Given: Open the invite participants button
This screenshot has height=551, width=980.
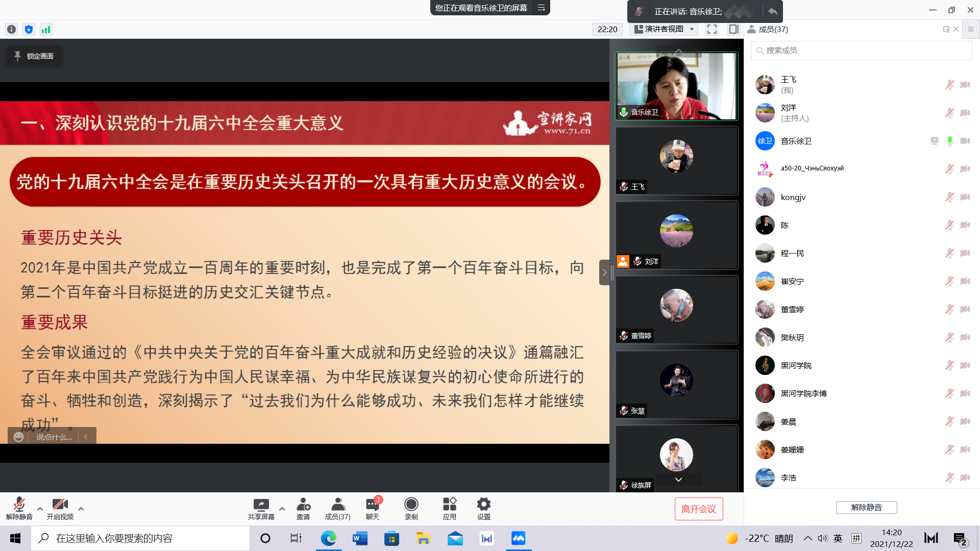Looking at the screenshot, I should tap(303, 509).
